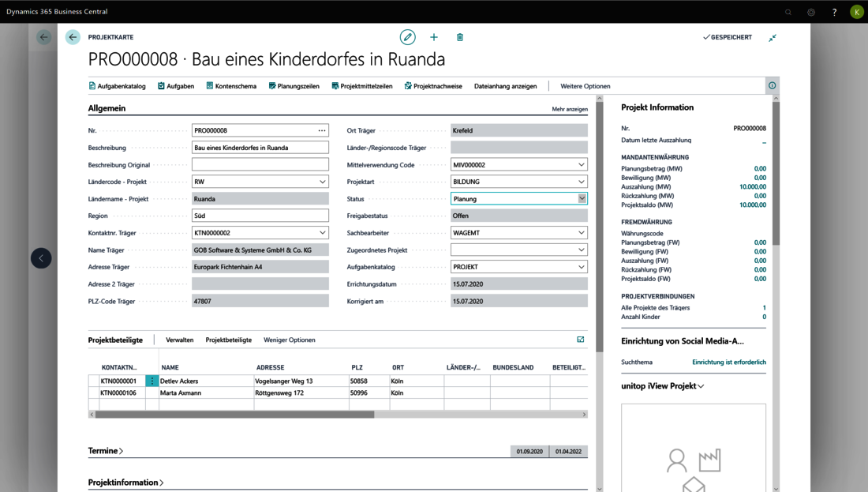Click the FactBox vertical scrollbar

776,173
